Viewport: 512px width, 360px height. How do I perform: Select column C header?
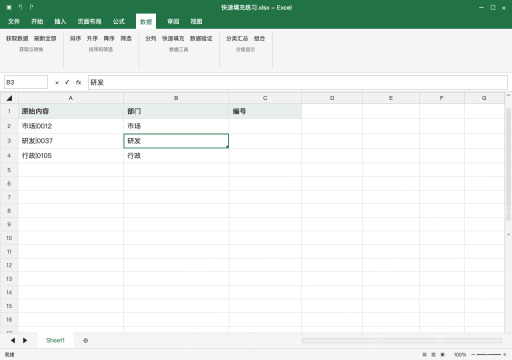click(x=265, y=98)
